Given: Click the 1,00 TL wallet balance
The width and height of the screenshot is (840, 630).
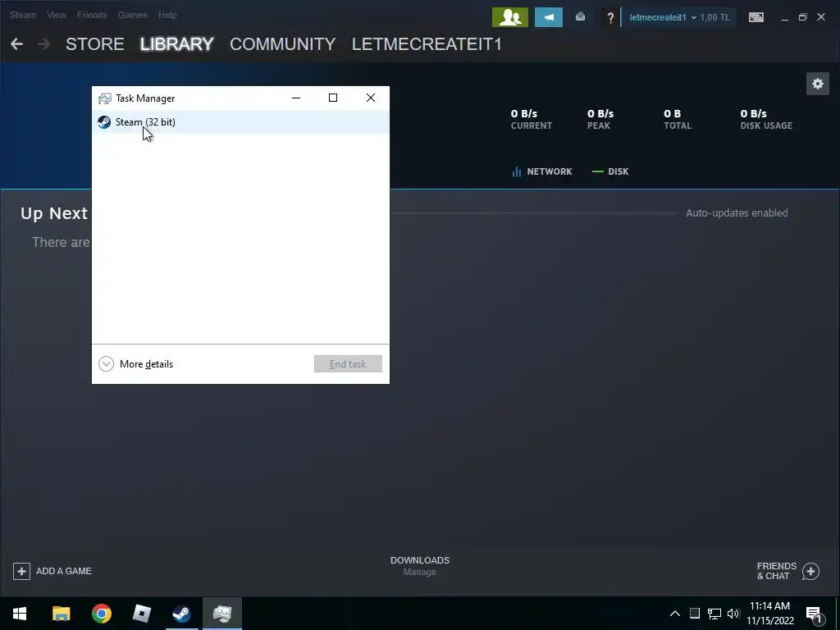Looking at the screenshot, I should click(714, 17).
